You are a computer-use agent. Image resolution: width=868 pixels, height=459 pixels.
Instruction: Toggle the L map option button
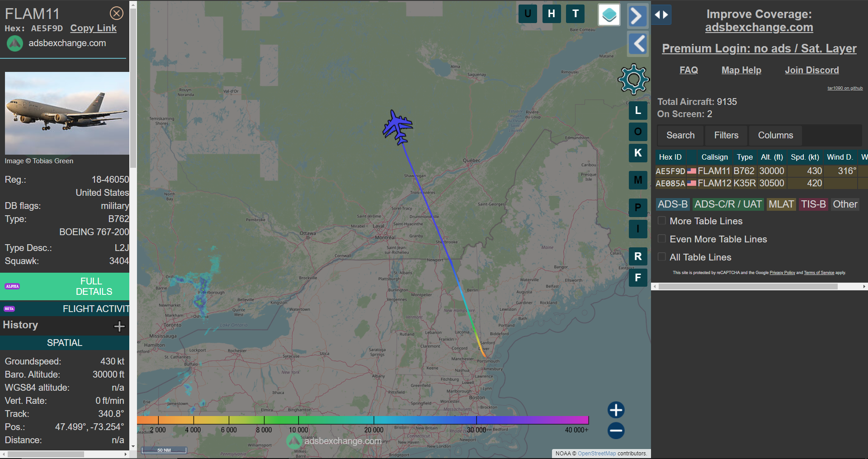(638, 110)
